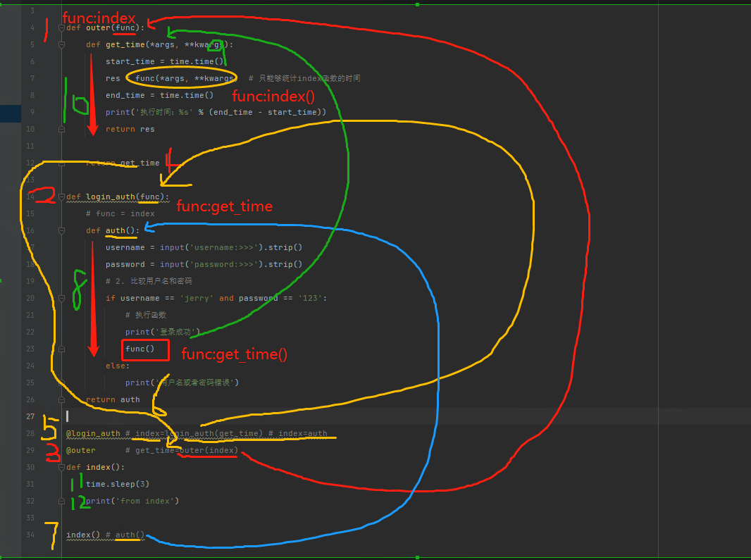Place caret on empty highlighted line 27
The width and height of the screenshot is (751, 560).
point(383,416)
